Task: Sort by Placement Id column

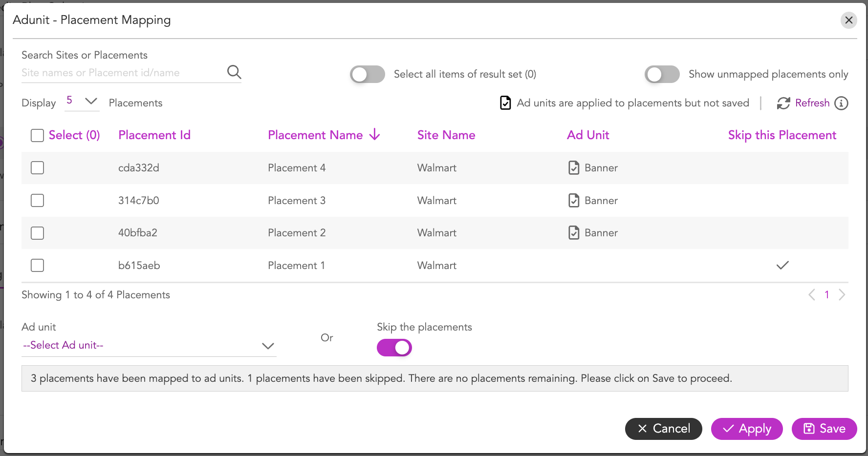Action: [154, 135]
